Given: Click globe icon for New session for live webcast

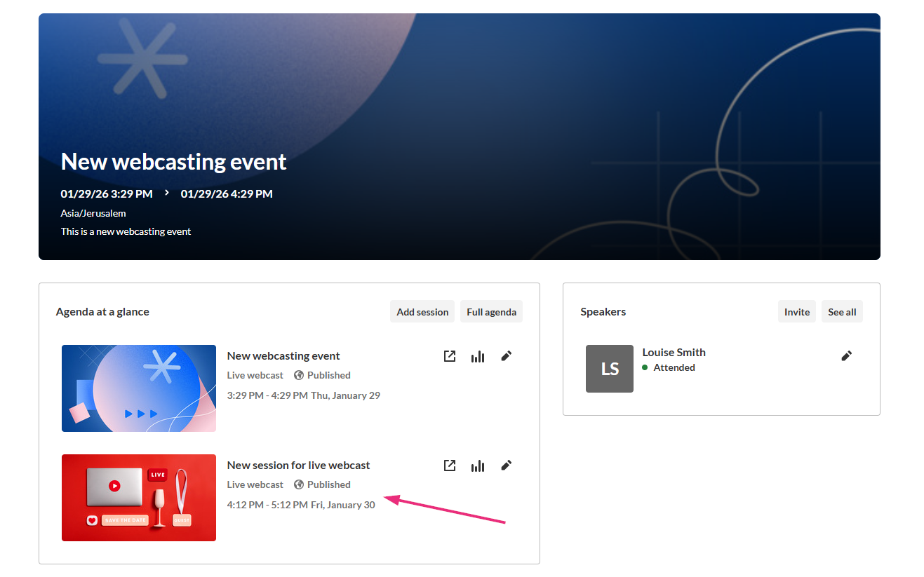Looking at the screenshot, I should point(299,484).
